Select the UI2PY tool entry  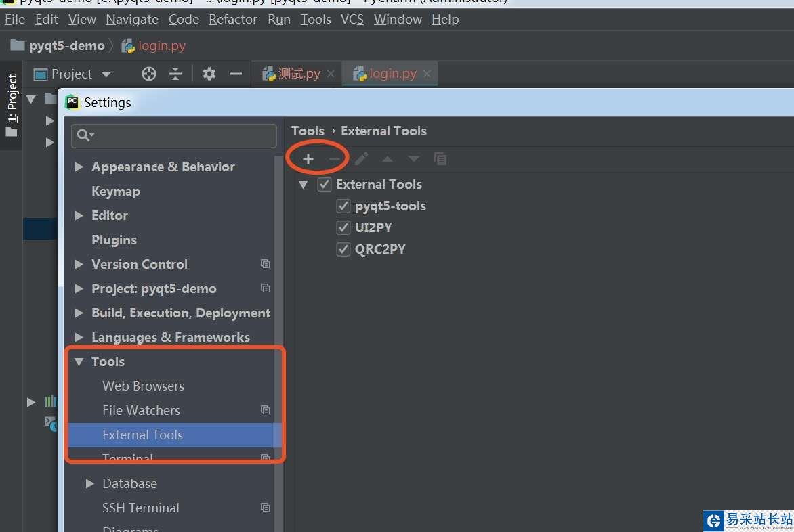pos(374,227)
